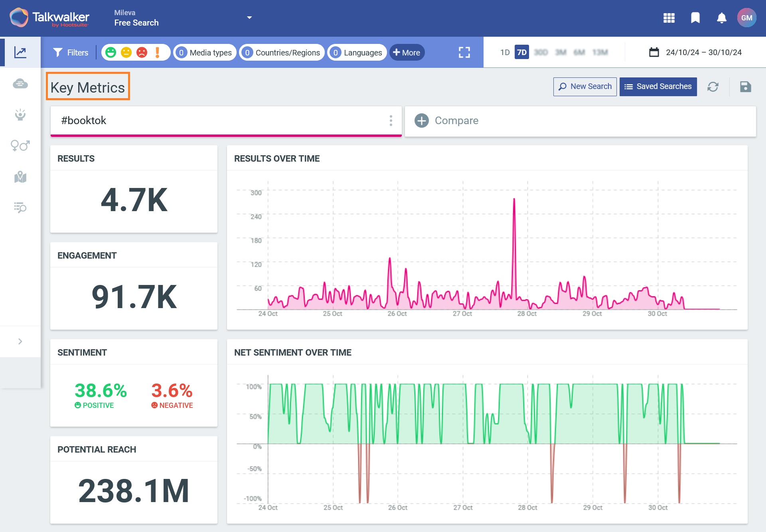Open the Languages filter dropdown
Viewport: 766px width, 532px height.
pos(357,52)
